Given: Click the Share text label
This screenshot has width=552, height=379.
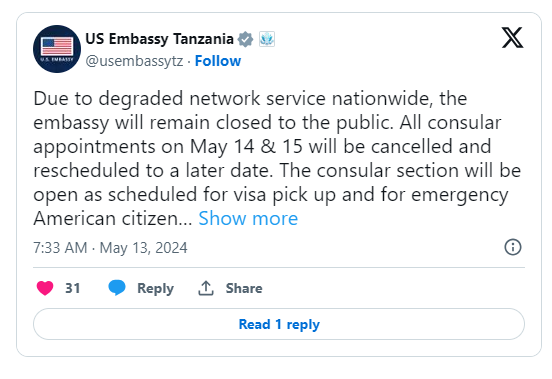Looking at the screenshot, I should coord(244,288).
